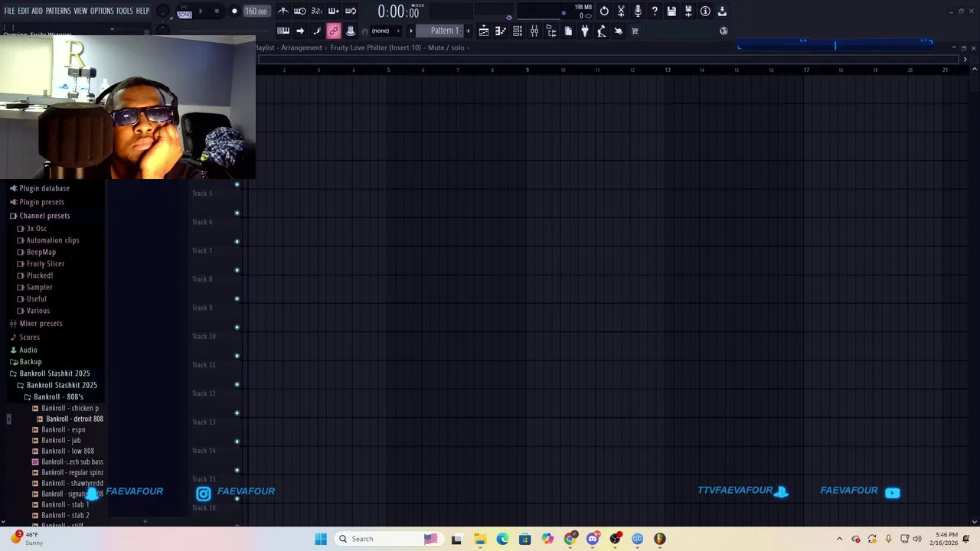The image size is (980, 551).
Task: Click the Track 9 label
Action: [x=202, y=308]
